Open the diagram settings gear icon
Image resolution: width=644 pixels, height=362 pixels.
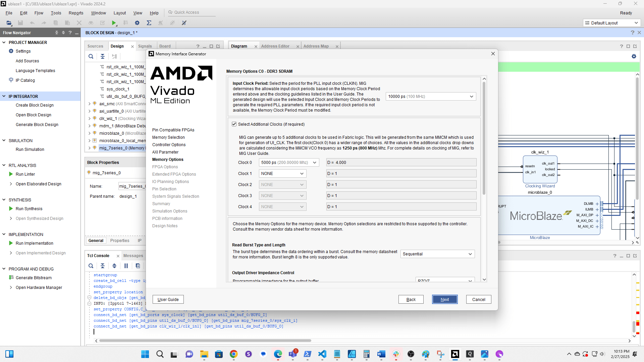[x=634, y=56]
